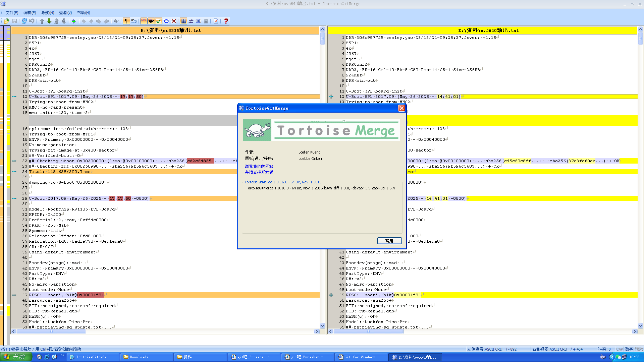Click the locator bar on far left
Viewport: 644px width, 362px height.
click(x=5, y=186)
